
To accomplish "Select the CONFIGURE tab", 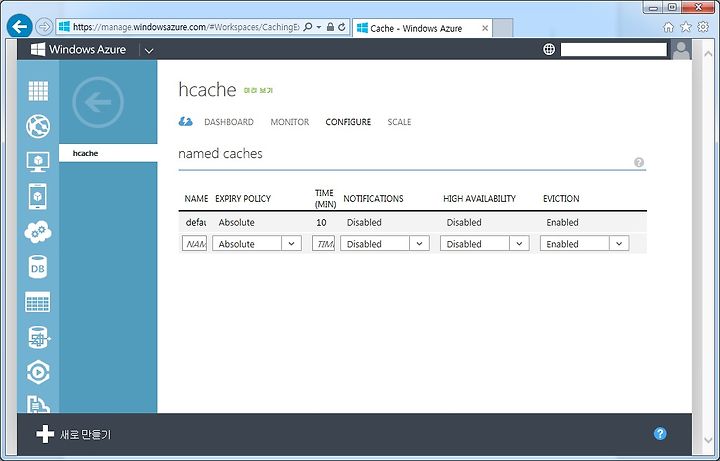I will (x=348, y=122).
